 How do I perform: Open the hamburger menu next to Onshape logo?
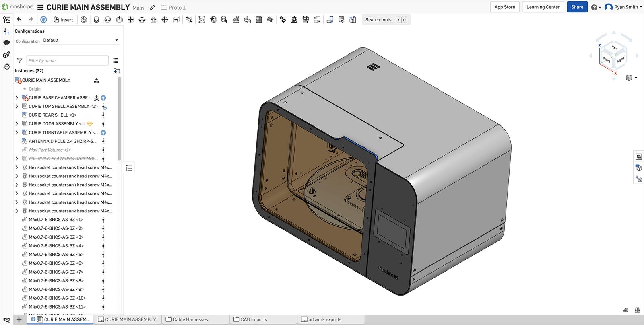pyautogui.click(x=40, y=7)
